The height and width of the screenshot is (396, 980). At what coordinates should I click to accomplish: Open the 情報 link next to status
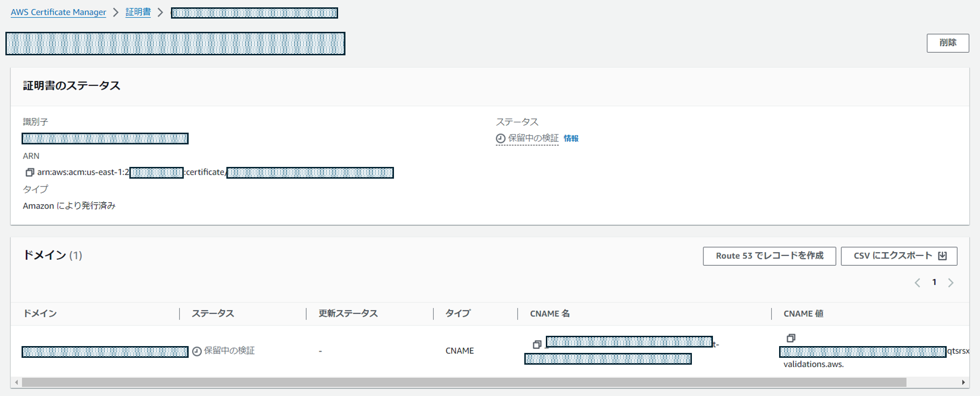(x=571, y=139)
